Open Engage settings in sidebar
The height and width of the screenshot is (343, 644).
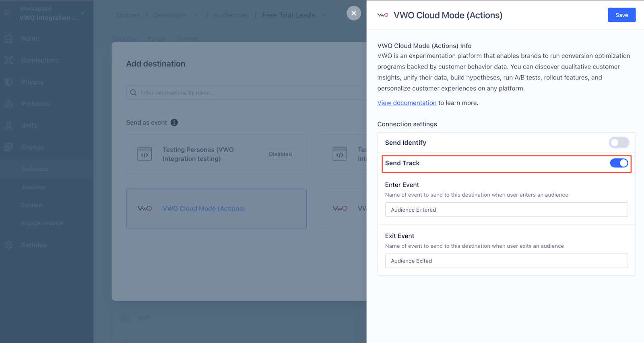[x=42, y=223]
